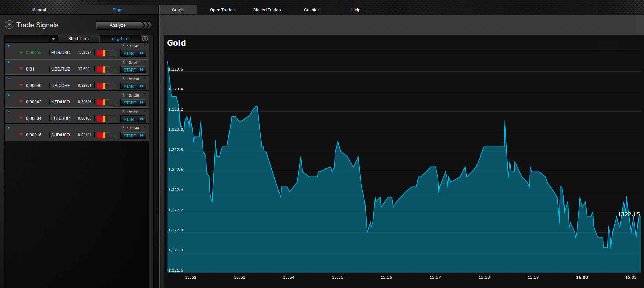The height and width of the screenshot is (288, 644).
Task: Click the clock icon on NZD/USD row
Action: (124, 95)
